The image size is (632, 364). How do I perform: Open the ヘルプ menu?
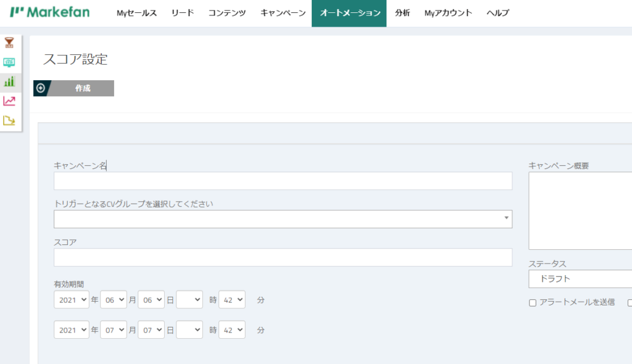point(498,13)
